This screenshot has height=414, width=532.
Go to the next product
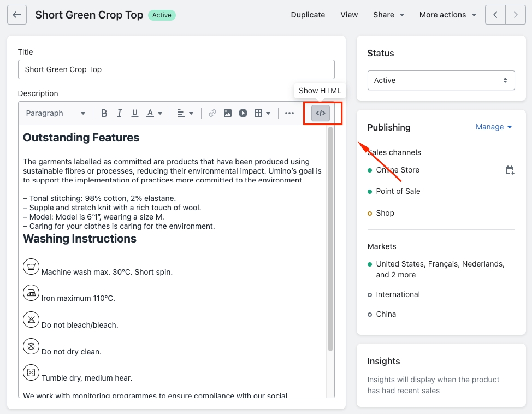pos(516,15)
